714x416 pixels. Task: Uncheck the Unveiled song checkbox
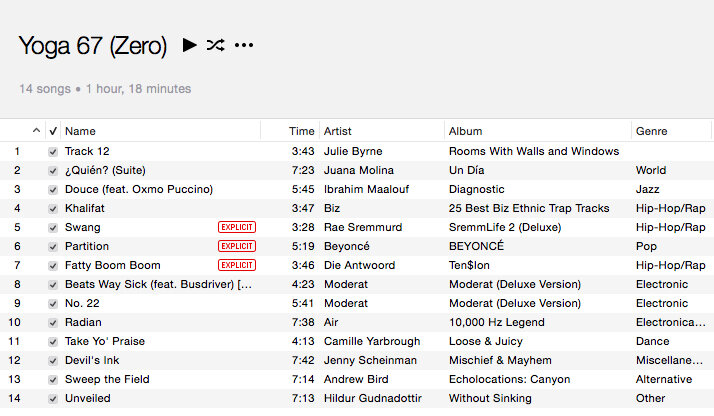(x=53, y=399)
